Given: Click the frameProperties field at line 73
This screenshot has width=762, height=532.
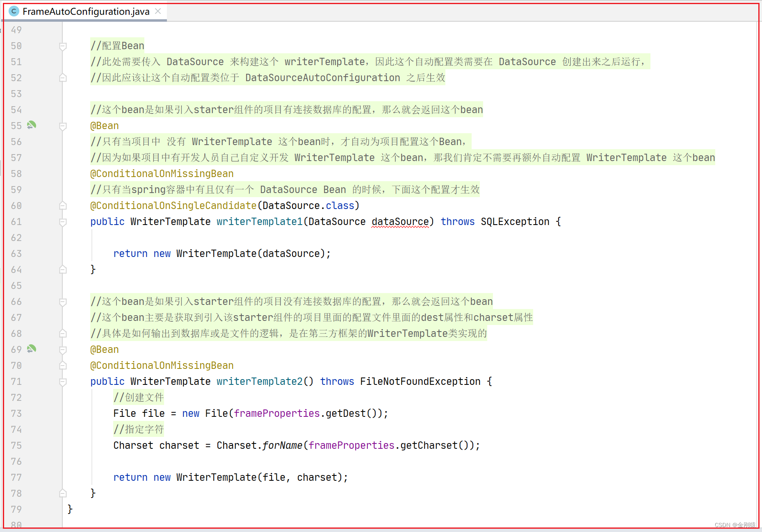Looking at the screenshot, I should click(x=277, y=414).
